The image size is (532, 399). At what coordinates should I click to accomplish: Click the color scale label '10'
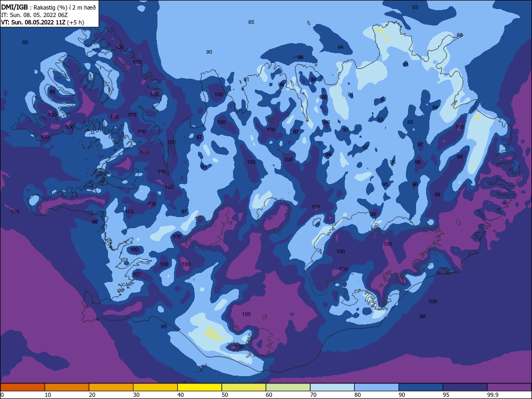tap(48, 395)
